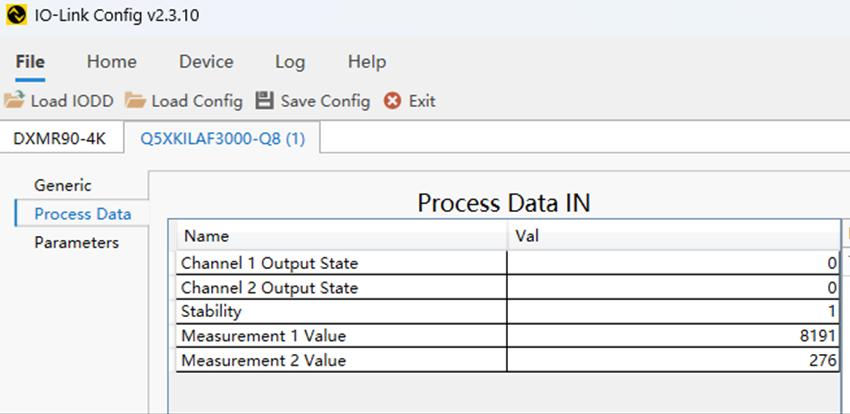
Task: Open the File ribbon tab
Action: point(30,62)
